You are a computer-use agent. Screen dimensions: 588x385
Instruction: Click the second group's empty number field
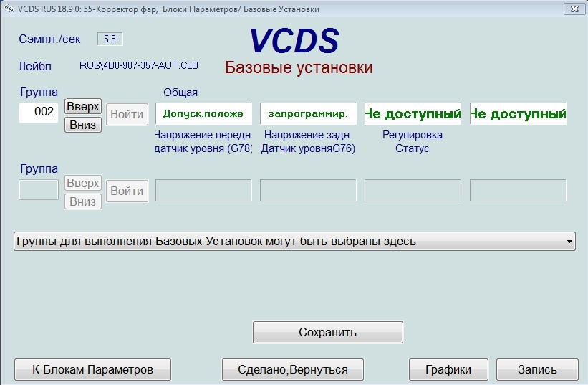[x=39, y=189]
